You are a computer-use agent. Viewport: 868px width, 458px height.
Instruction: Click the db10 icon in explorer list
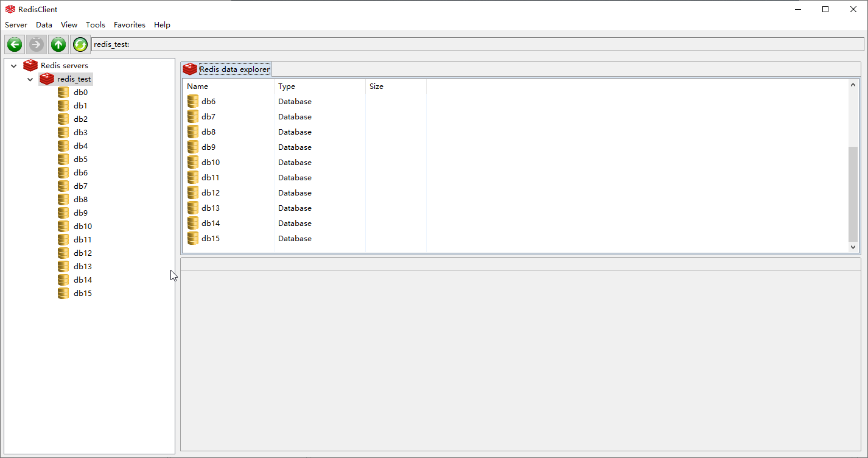tap(193, 163)
